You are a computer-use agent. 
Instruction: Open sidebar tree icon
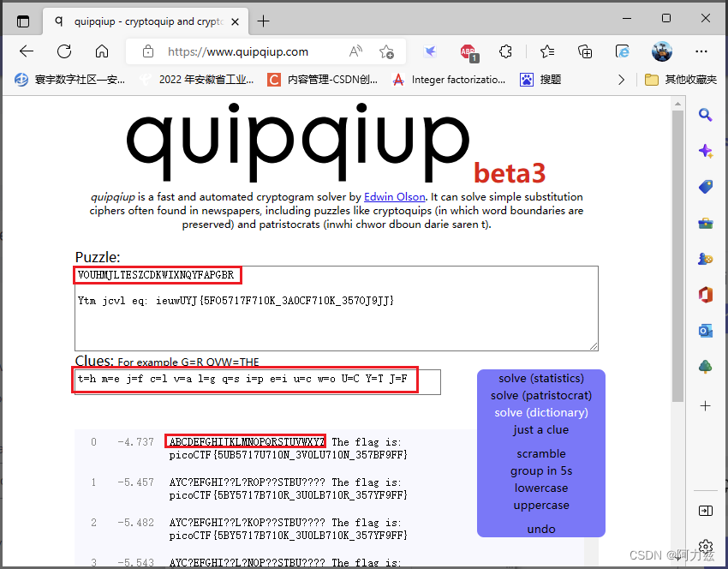click(x=705, y=367)
